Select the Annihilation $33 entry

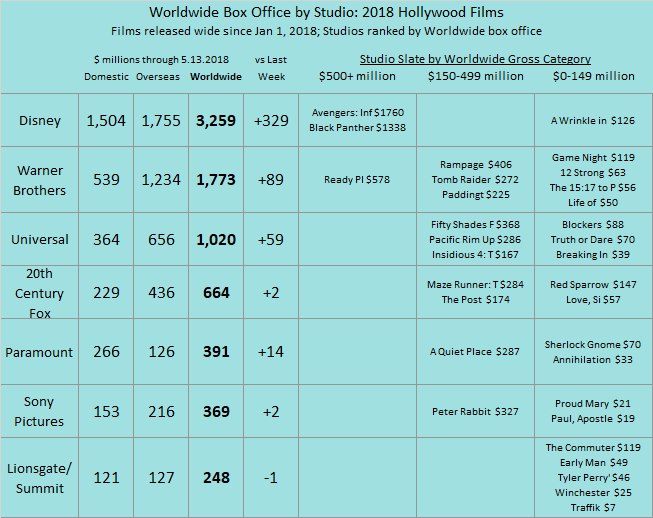tap(593, 359)
